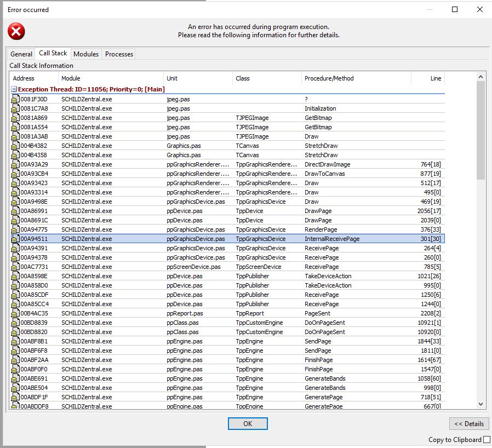The height and width of the screenshot is (448, 492).
Task: Tick the Copy to Clipboard checkbox
Action: coord(487,440)
